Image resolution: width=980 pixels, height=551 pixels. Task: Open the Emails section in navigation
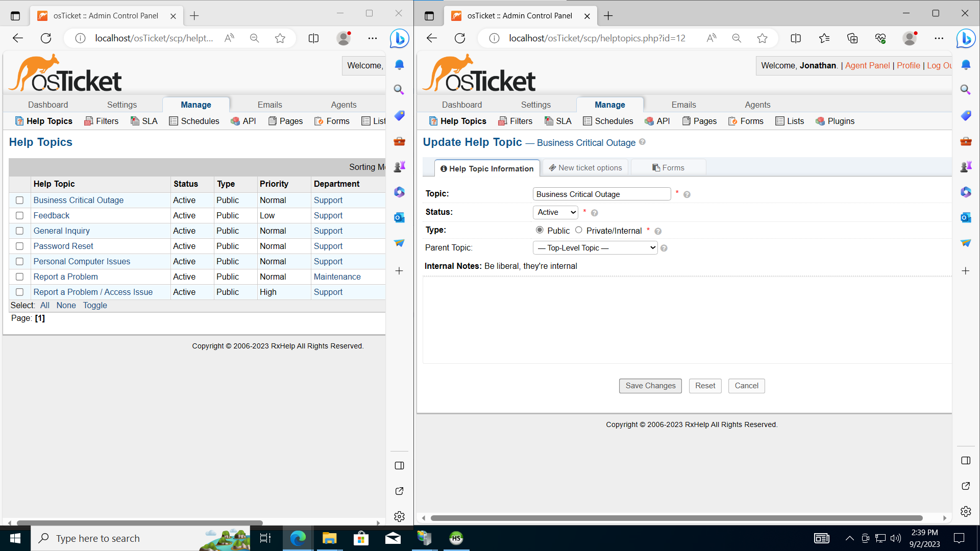[x=683, y=105]
